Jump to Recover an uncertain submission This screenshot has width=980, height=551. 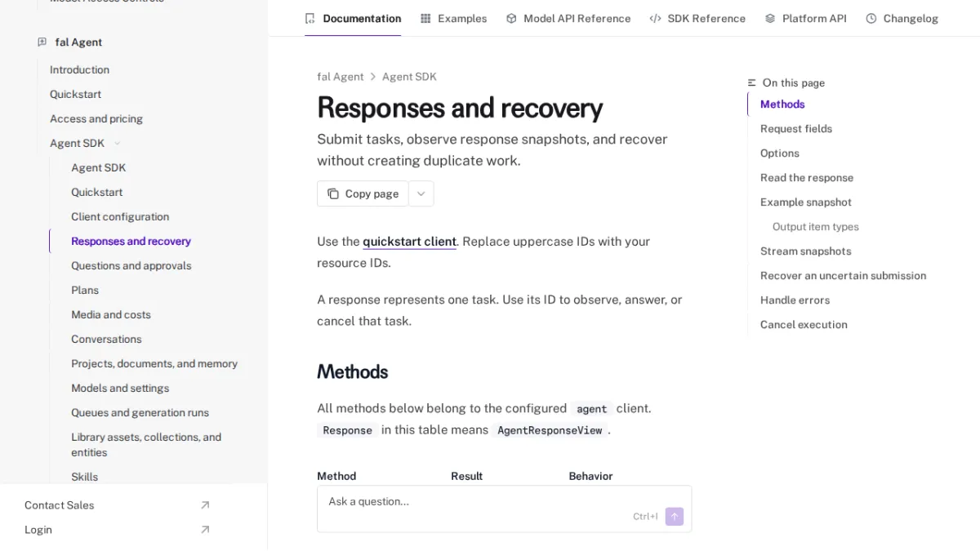844,276
